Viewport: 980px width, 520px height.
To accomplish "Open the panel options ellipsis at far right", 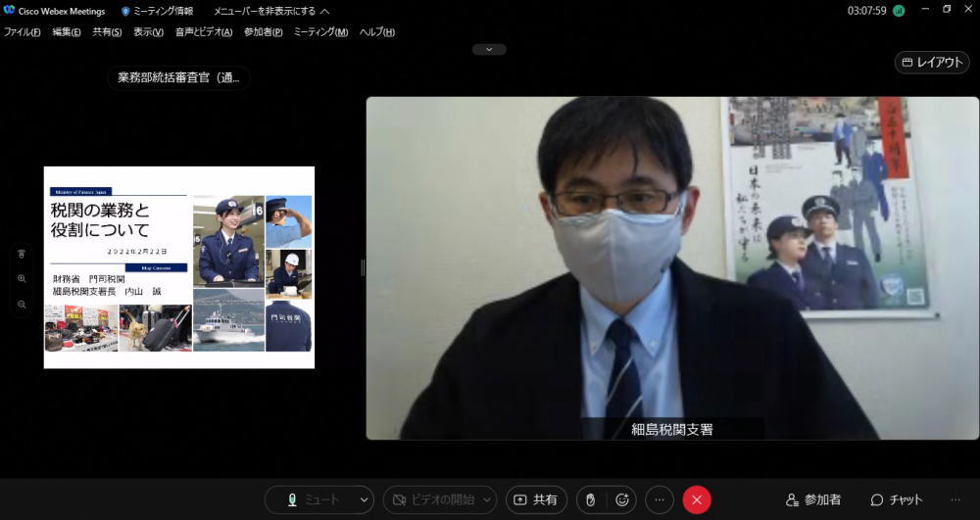I will pos(955,499).
